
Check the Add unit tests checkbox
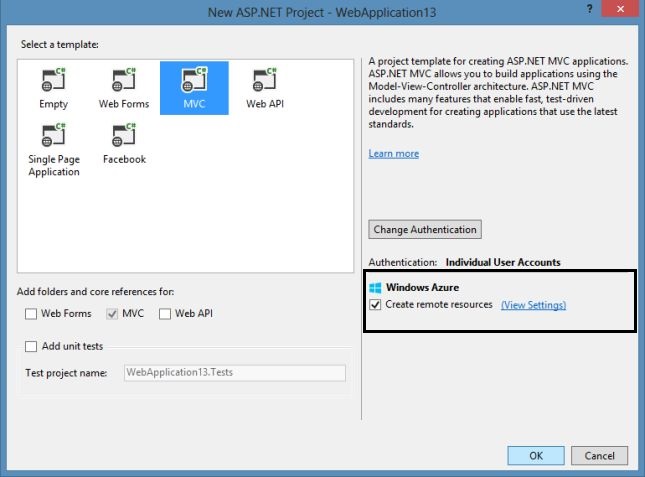tap(31, 346)
